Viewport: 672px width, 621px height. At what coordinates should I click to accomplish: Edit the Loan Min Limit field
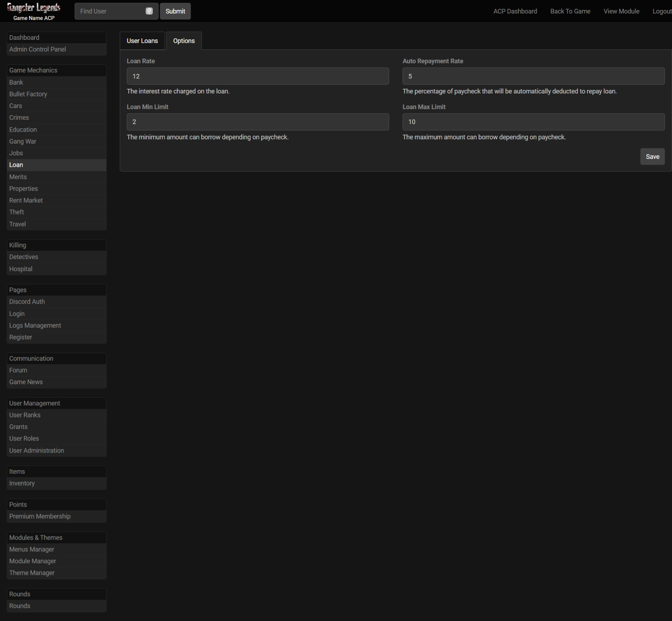[257, 122]
